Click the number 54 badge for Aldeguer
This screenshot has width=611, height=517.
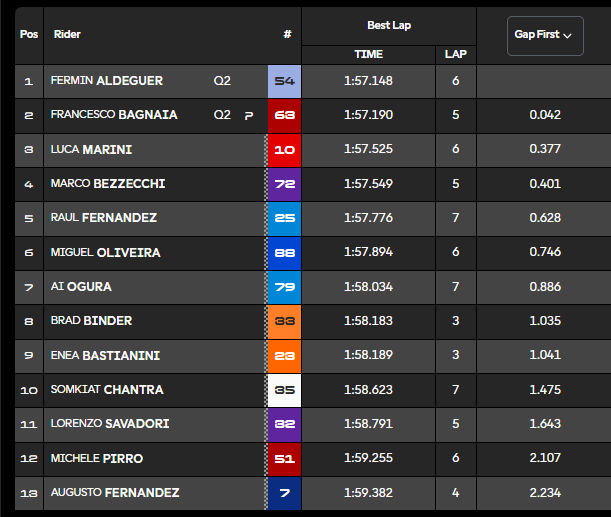pyautogui.click(x=284, y=81)
